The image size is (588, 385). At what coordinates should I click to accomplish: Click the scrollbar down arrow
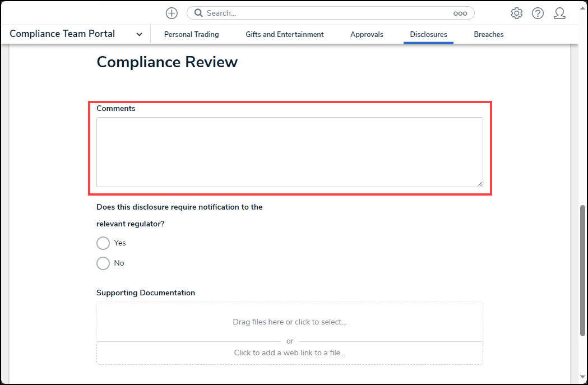[x=582, y=377]
